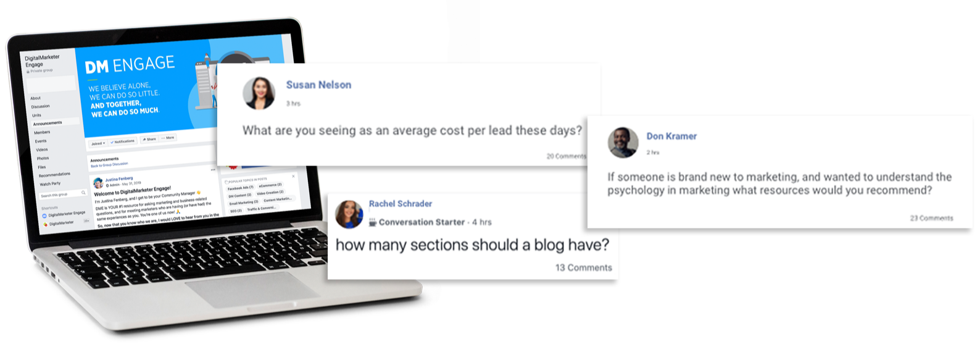Click the Share button below cover
The image size is (980, 344).
pyautogui.click(x=149, y=140)
